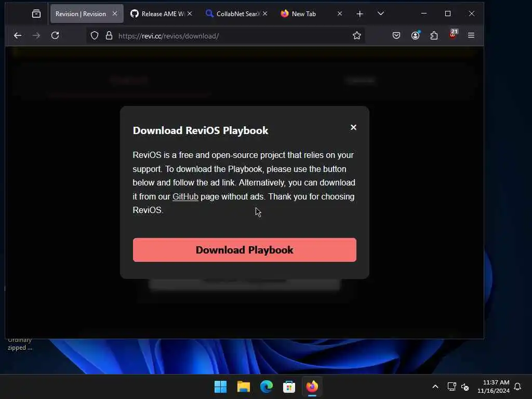
Task: Open the notifications bell icon
Action: pos(517,387)
